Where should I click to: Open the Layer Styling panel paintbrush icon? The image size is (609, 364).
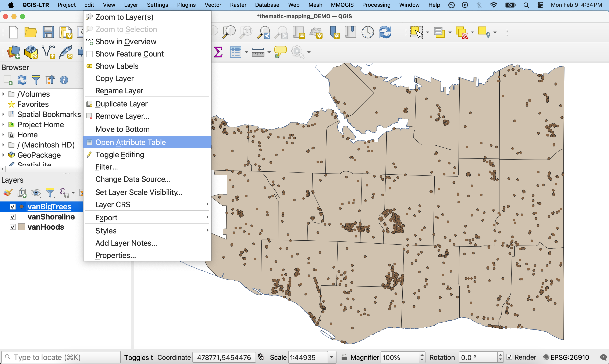pos(7,193)
